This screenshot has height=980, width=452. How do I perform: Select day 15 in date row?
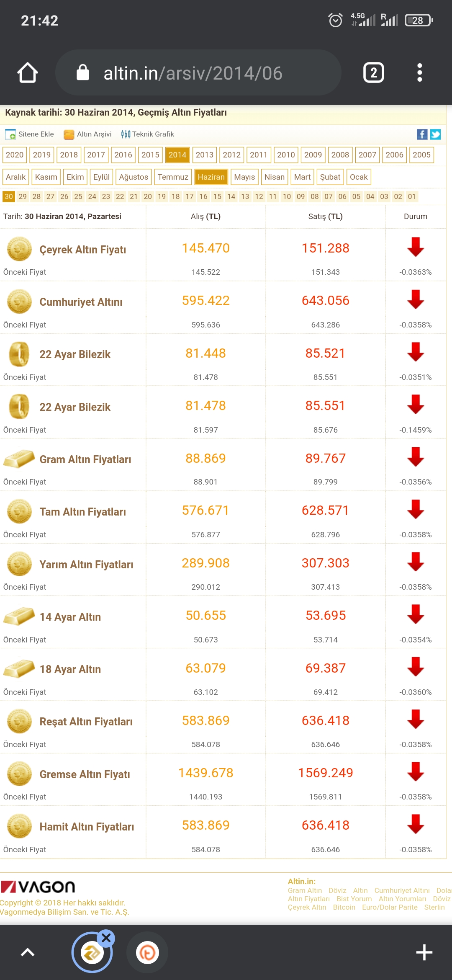[x=217, y=196]
